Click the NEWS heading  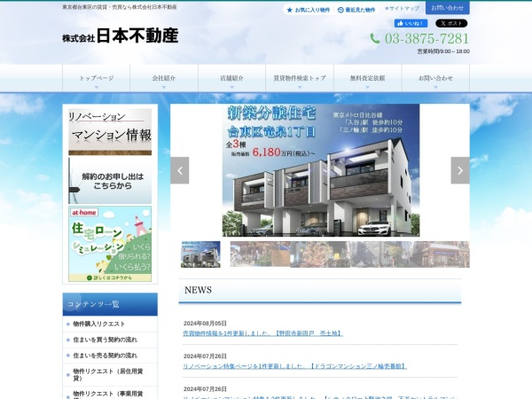tap(198, 290)
